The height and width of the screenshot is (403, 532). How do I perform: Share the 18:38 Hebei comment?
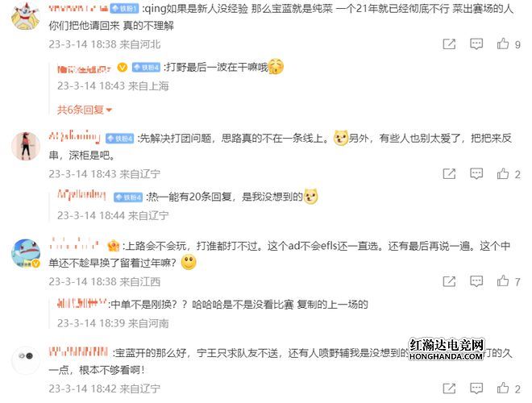point(449,44)
